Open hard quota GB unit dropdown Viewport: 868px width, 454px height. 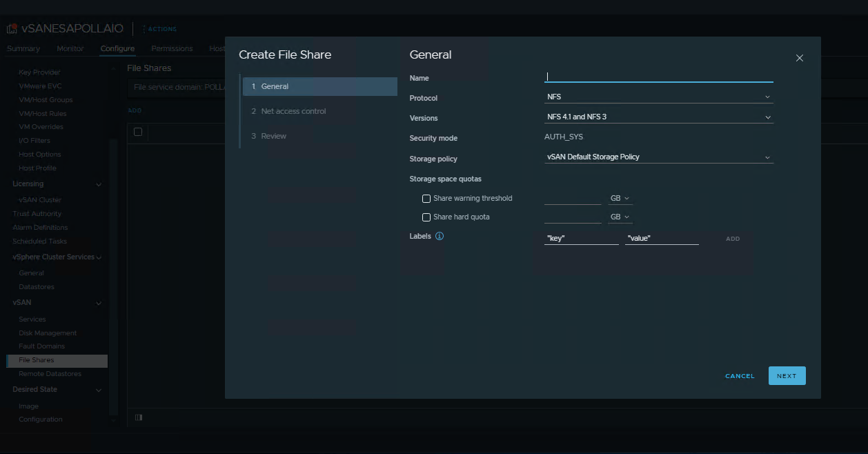[620, 217]
